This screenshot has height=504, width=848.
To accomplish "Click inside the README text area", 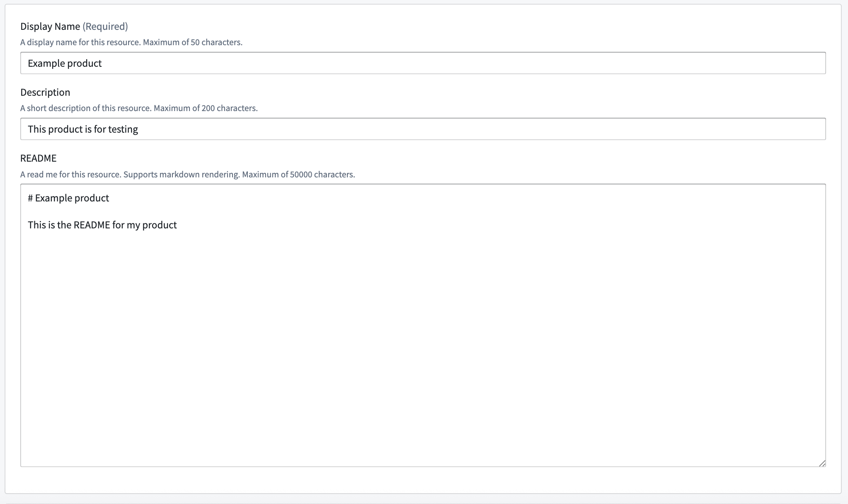I will click(x=423, y=325).
